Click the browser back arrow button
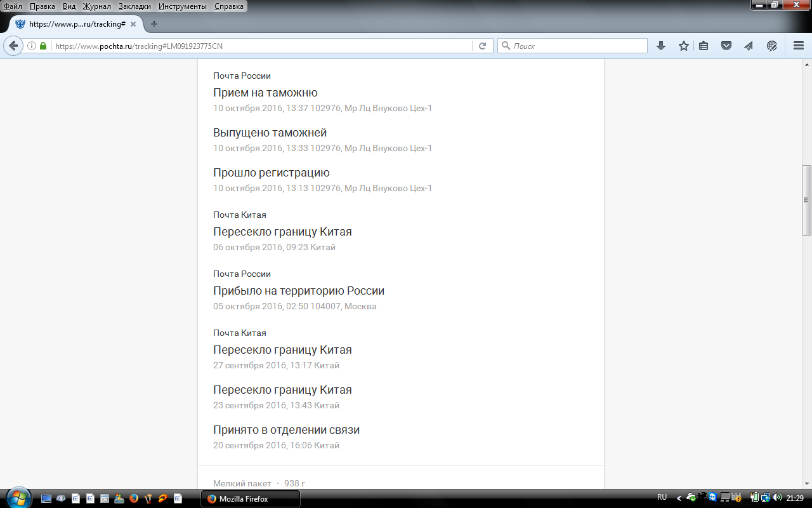Screen dimensions: 812x508 pos(13,46)
